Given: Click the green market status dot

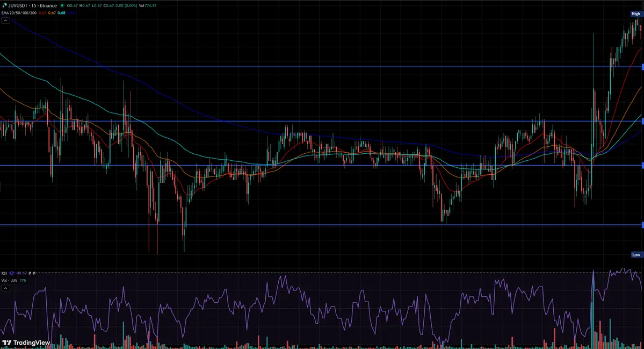Looking at the screenshot, I should pyautogui.click(x=62, y=5).
